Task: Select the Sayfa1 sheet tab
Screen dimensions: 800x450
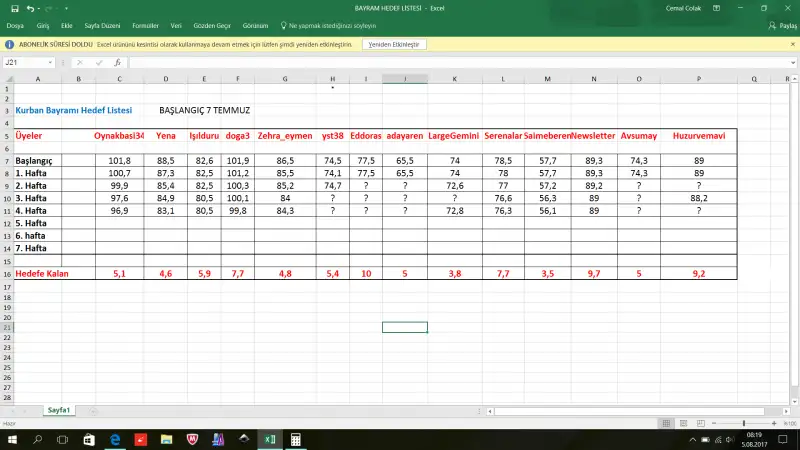Action: (x=59, y=410)
